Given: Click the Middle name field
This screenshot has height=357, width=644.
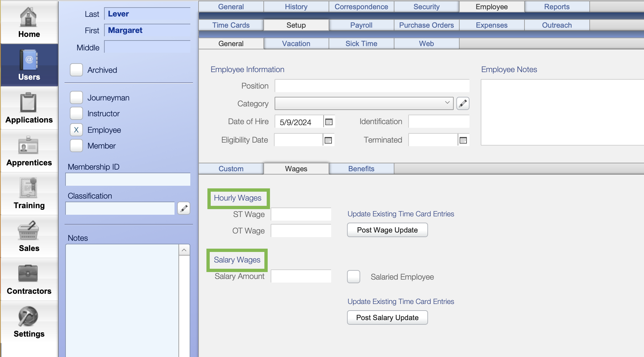Looking at the screenshot, I should (x=148, y=47).
